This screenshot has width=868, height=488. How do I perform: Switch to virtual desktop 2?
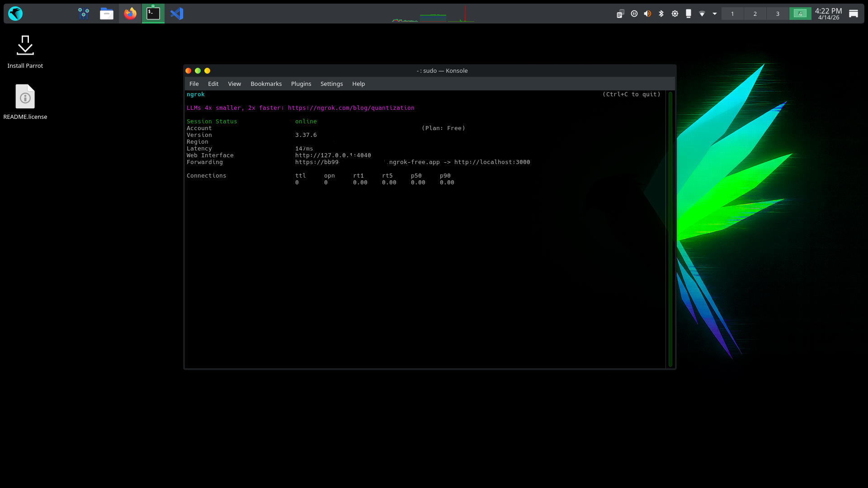click(x=755, y=14)
